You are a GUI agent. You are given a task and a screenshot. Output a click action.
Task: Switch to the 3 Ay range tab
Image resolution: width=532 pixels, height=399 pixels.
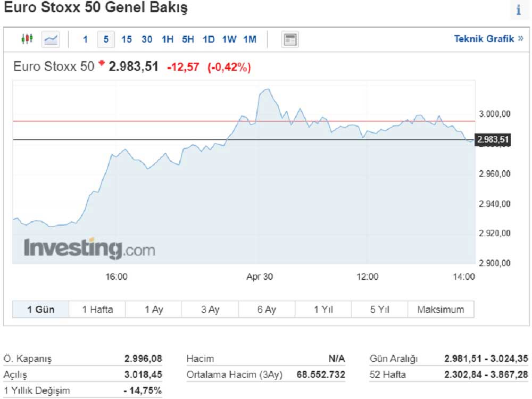210,310
